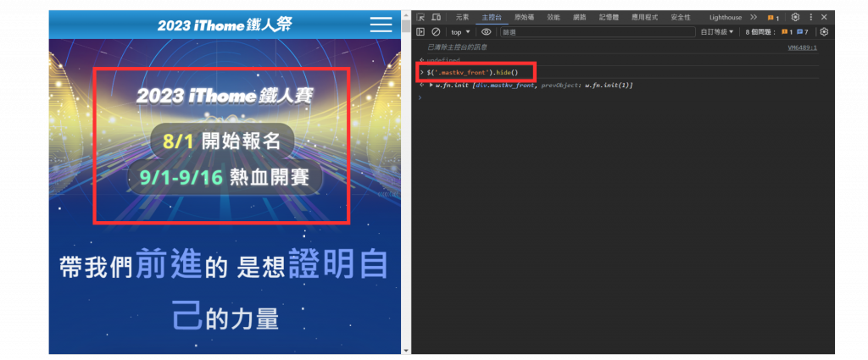
Task: Go to the 記憶體 tab
Action: [x=609, y=17]
